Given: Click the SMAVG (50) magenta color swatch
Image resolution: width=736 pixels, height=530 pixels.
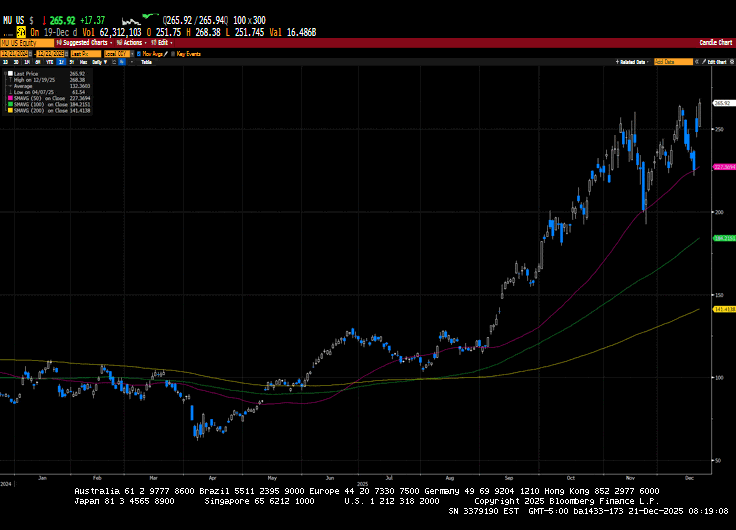Looking at the screenshot, I should point(9,98).
